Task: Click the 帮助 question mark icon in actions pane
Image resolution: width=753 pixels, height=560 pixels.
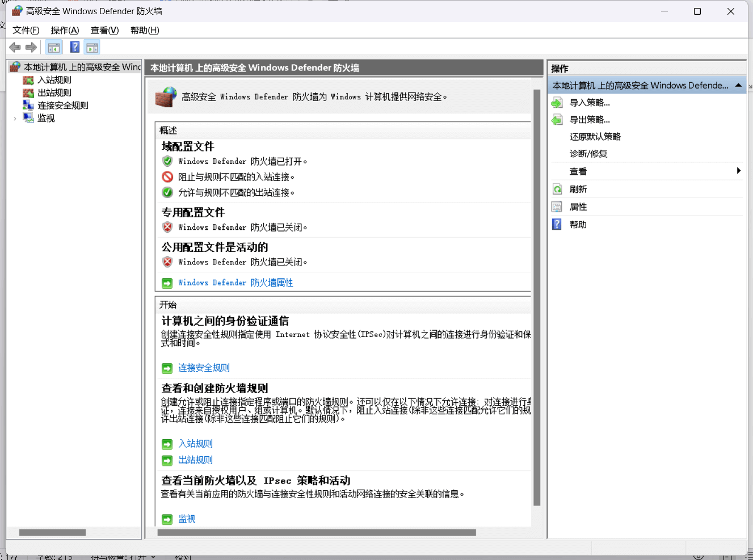Action: coord(557,225)
